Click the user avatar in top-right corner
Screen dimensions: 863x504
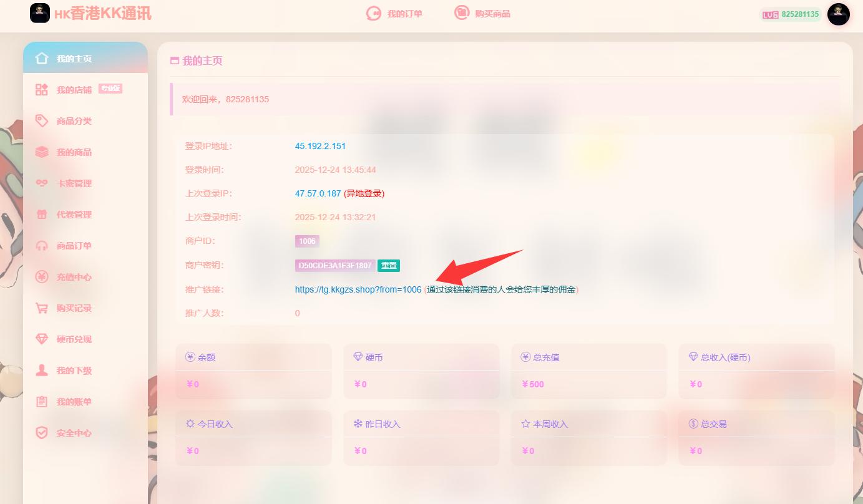tap(838, 14)
